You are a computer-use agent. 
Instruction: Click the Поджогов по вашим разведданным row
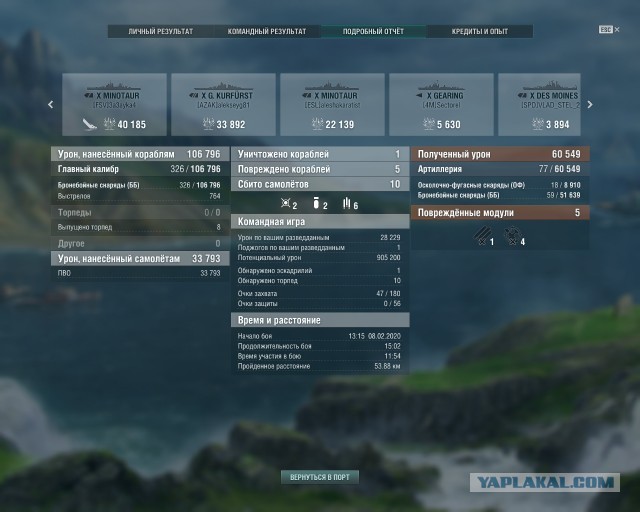point(320,247)
